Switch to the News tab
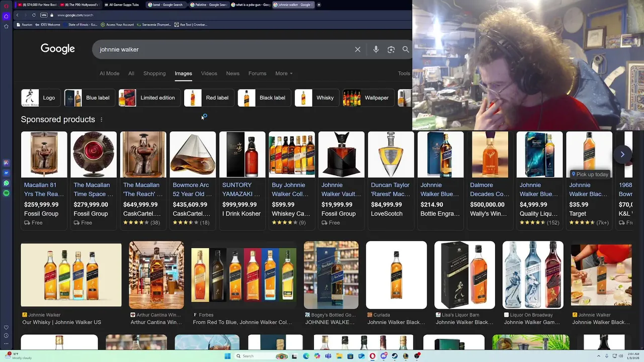Viewport: 644px width, 362px height. pos(232,73)
